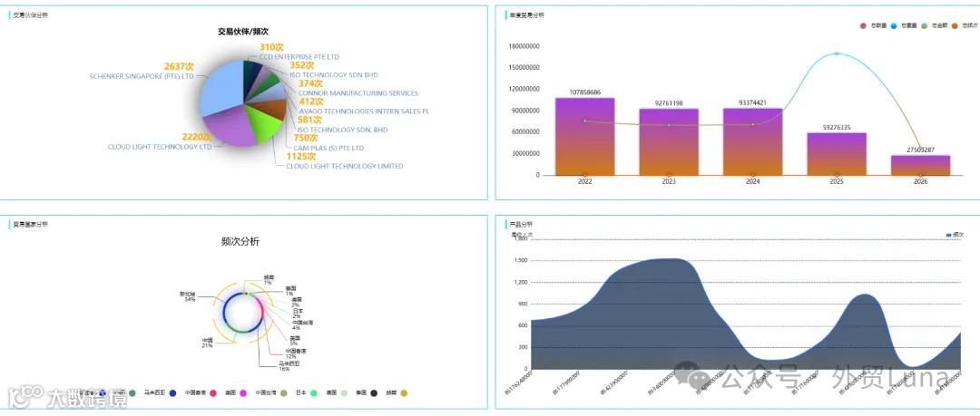This screenshot has width=980, height=416.
Task: Toggle 越南 legend dot in country chart
Action: pyautogui.click(x=404, y=393)
